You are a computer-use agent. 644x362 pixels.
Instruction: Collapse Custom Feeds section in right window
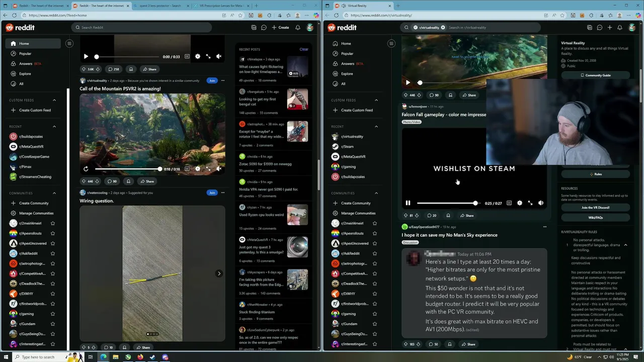click(x=376, y=100)
